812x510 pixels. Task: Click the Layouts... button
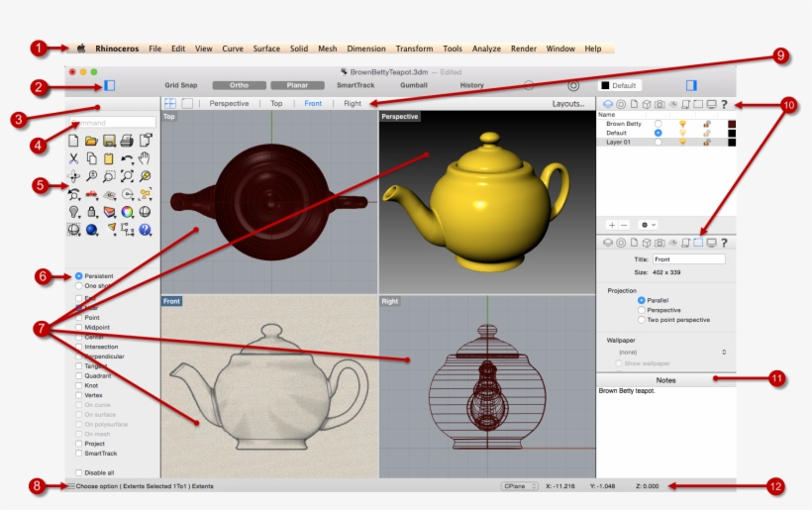568,103
